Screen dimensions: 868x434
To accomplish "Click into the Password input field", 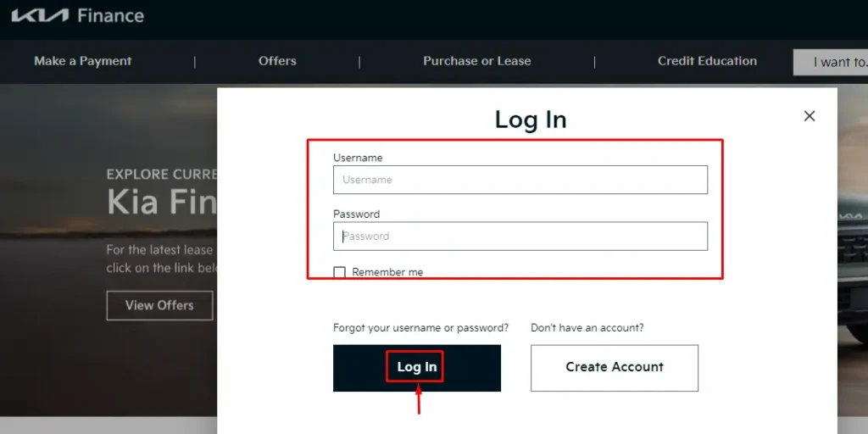I will (x=520, y=236).
